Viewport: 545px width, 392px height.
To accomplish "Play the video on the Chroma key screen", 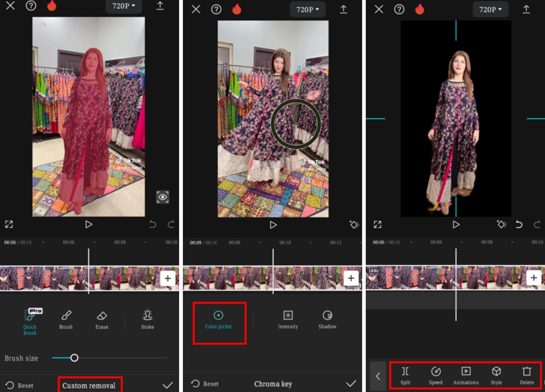I will click(273, 225).
